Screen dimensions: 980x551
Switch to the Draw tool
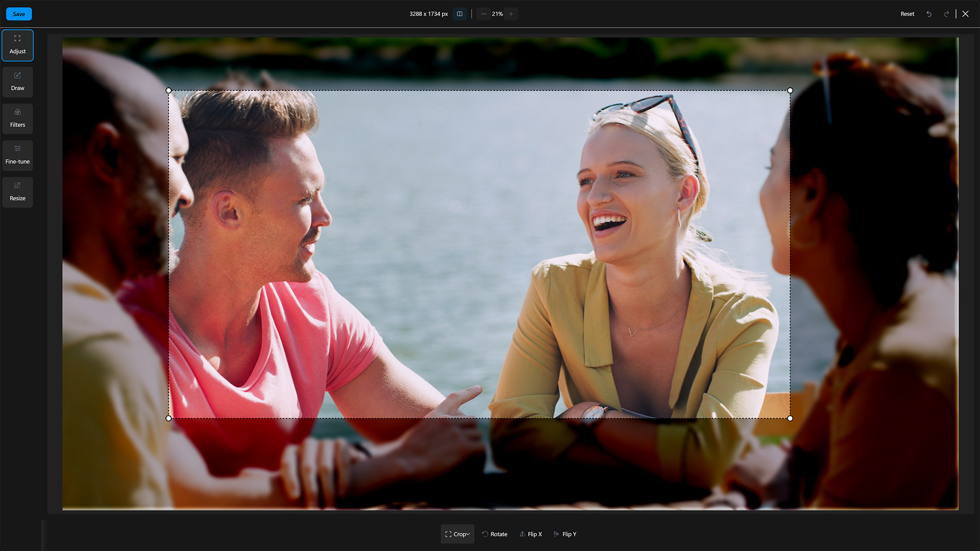[17, 82]
